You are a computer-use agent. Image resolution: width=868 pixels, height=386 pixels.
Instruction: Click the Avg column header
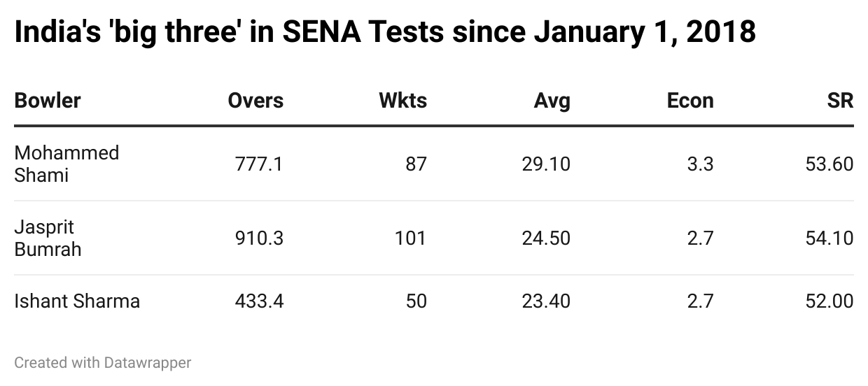[552, 101]
